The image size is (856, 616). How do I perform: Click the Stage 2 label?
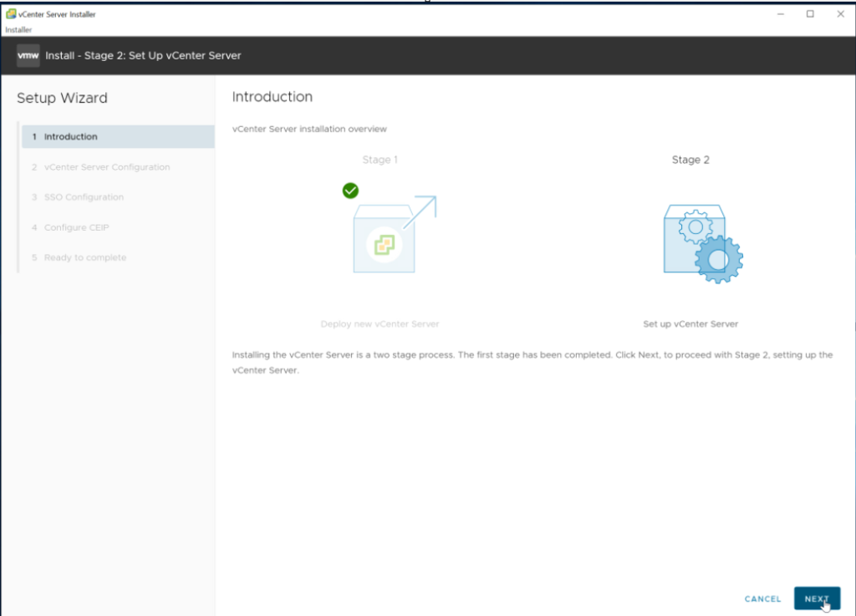coord(690,160)
